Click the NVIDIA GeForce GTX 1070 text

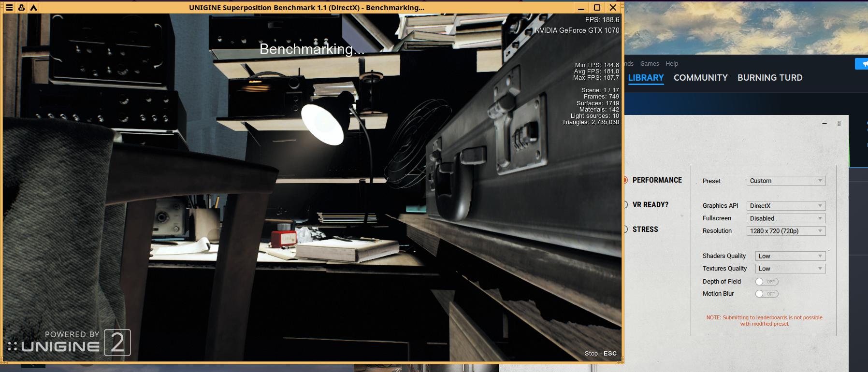577,30
